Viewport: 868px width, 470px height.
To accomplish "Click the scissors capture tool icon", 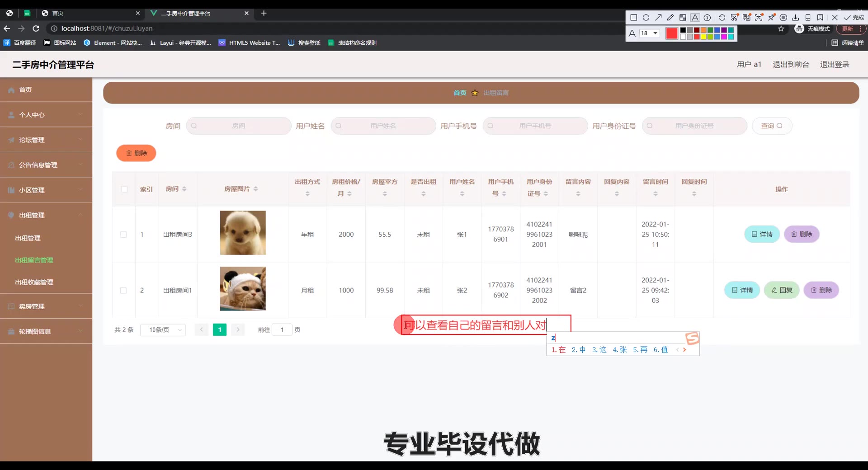I will click(734, 18).
